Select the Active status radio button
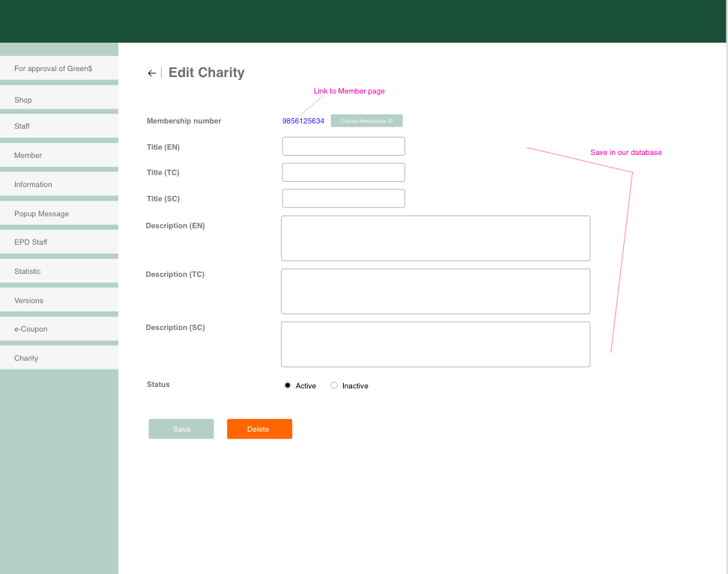Screen dimensions: 728x574 pos(288,385)
